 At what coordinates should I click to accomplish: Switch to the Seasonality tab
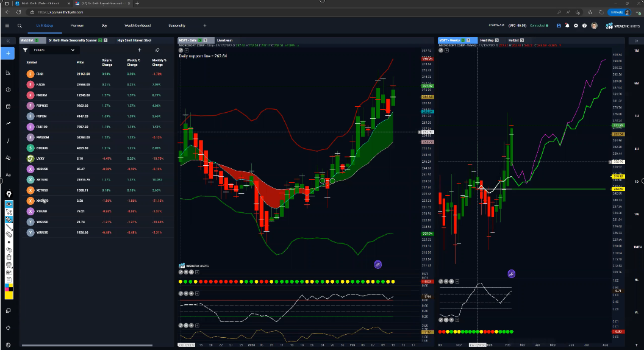pos(177,26)
